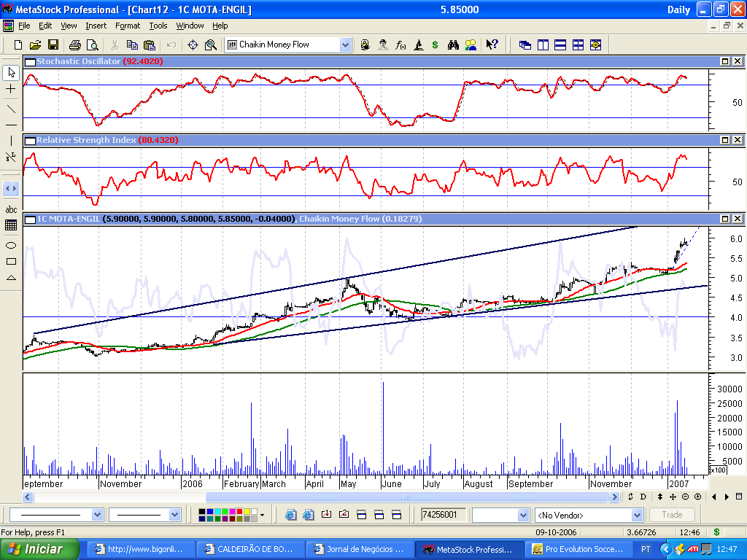The height and width of the screenshot is (560, 747).
Task: Open the Tools menu
Action: pyautogui.click(x=158, y=26)
